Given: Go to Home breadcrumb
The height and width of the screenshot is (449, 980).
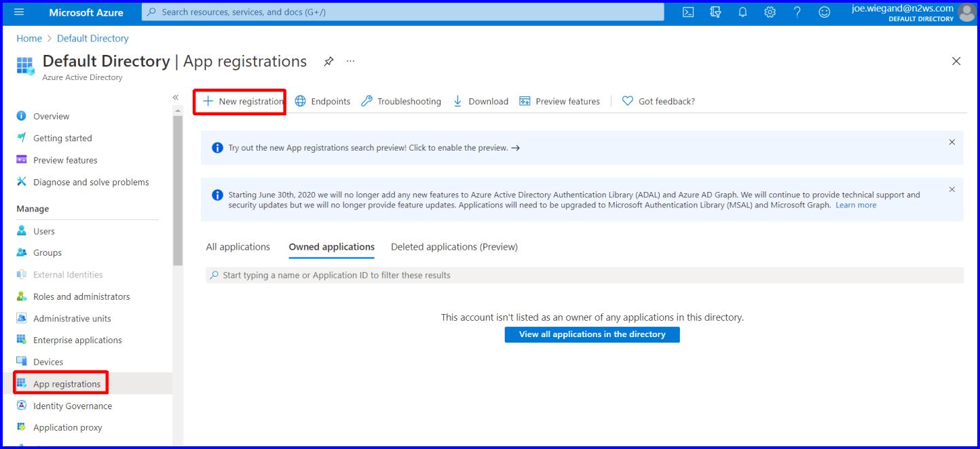Looking at the screenshot, I should click(29, 39).
